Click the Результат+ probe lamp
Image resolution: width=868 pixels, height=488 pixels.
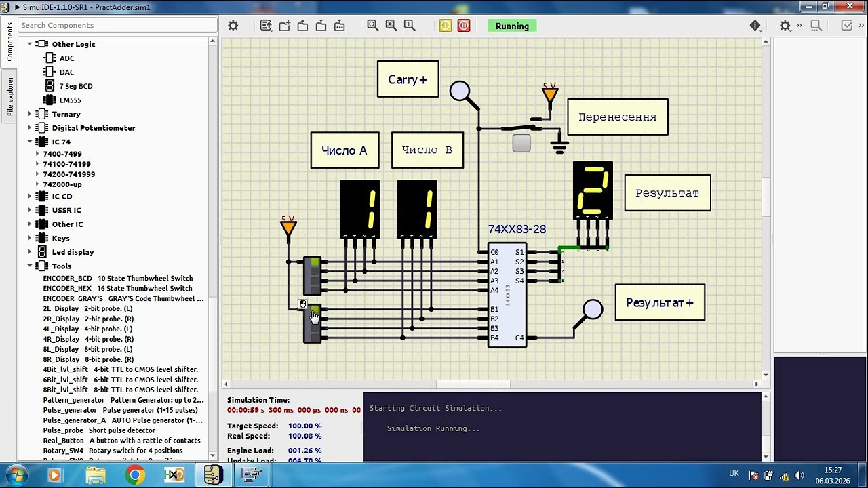[x=593, y=309]
